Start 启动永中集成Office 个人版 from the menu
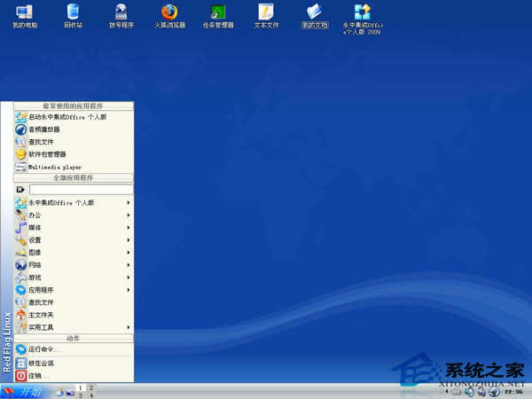The width and height of the screenshot is (532, 399). tap(74, 117)
